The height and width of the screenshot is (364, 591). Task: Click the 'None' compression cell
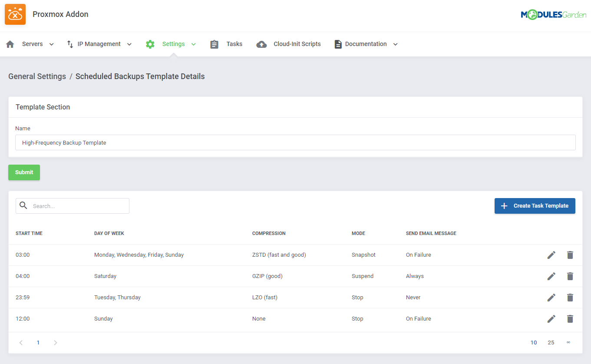259,319
